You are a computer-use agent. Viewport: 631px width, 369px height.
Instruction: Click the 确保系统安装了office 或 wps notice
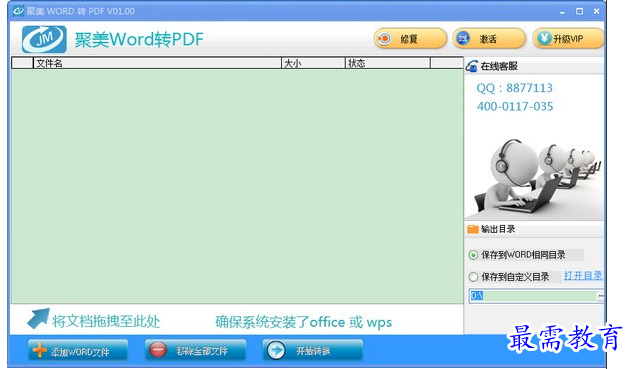(x=303, y=322)
